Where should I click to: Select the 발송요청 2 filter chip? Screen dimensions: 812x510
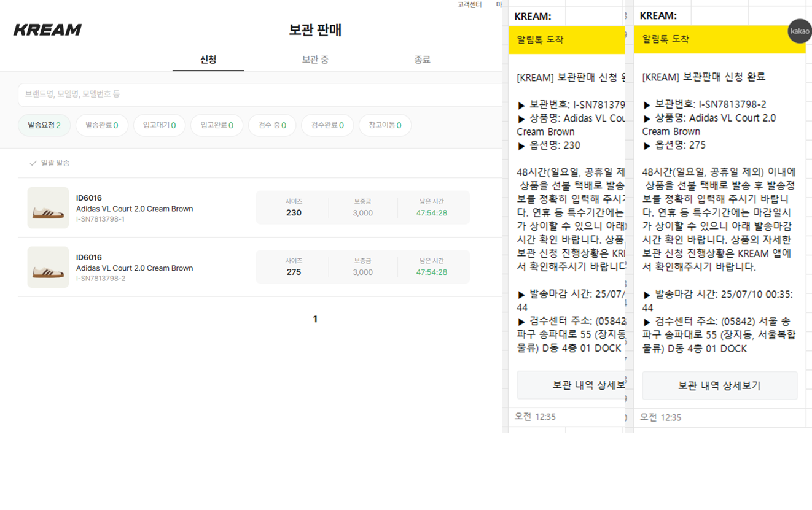pos(44,125)
